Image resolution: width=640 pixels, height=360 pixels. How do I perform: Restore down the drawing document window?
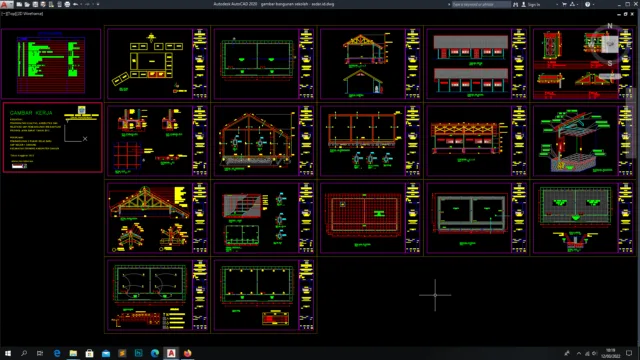click(625, 14)
